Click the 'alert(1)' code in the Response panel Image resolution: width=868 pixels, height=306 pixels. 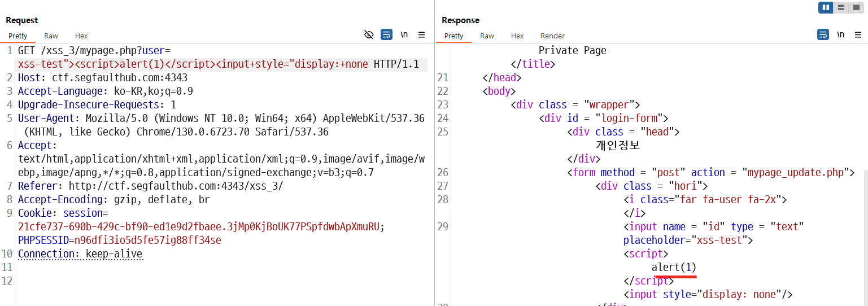click(674, 267)
